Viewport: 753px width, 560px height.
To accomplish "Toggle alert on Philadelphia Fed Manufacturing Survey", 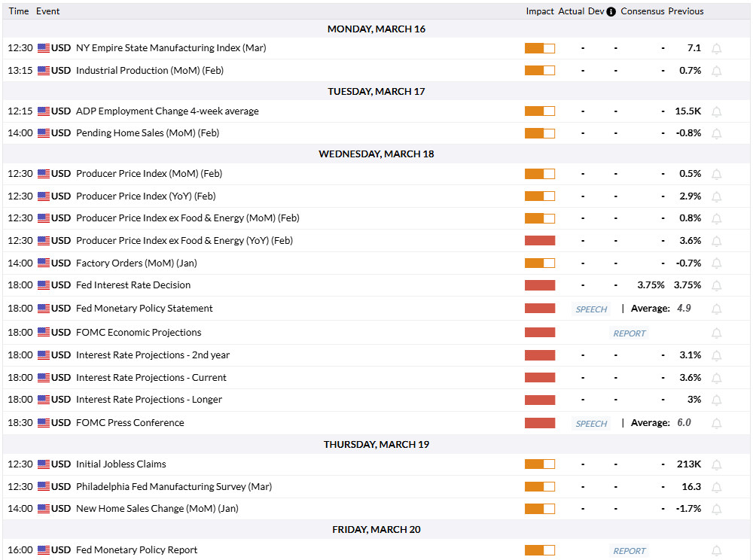I will [716, 487].
